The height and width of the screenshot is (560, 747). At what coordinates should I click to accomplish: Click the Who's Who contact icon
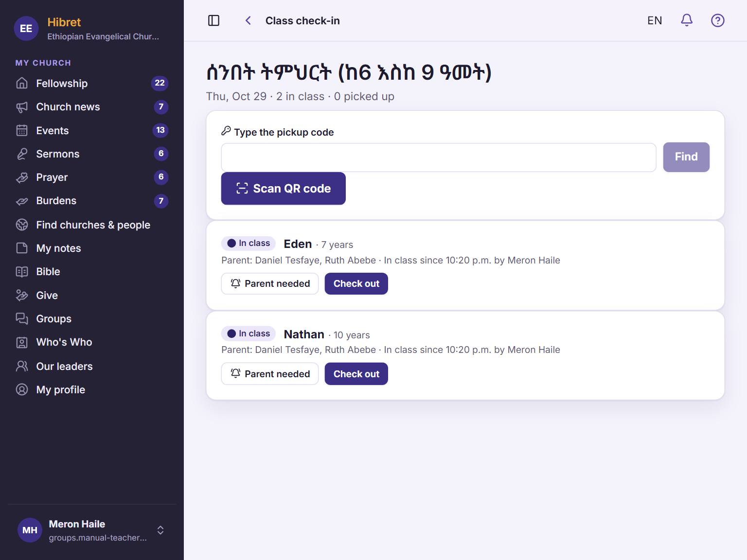[x=22, y=342]
